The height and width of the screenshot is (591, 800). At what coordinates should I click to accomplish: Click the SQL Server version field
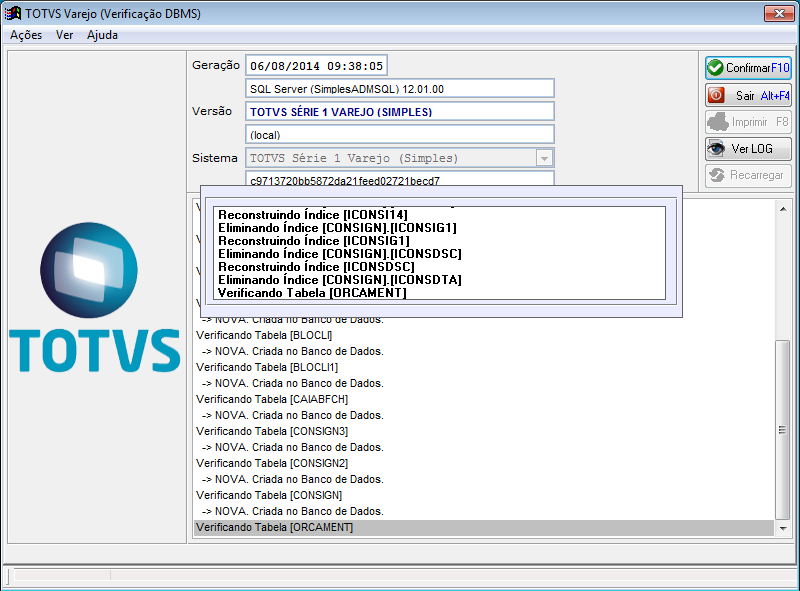(x=399, y=89)
